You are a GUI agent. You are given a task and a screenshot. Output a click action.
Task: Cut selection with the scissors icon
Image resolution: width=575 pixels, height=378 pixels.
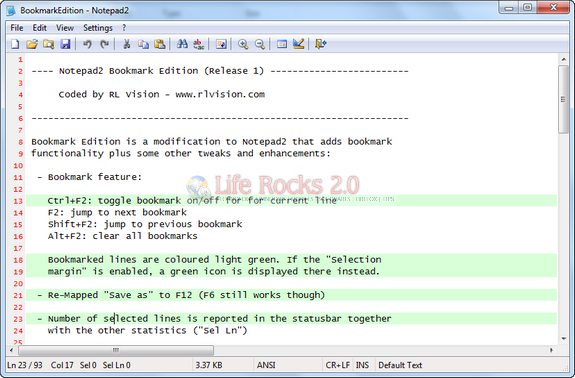click(x=127, y=44)
